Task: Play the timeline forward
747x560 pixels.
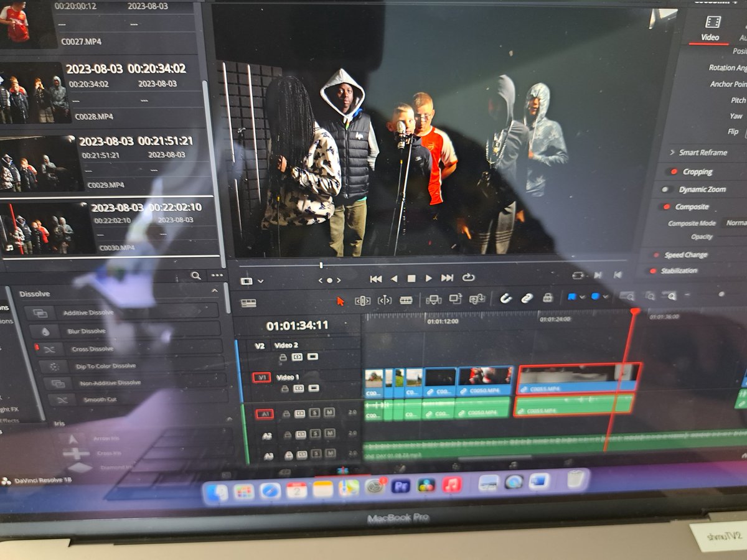Action: (x=429, y=278)
